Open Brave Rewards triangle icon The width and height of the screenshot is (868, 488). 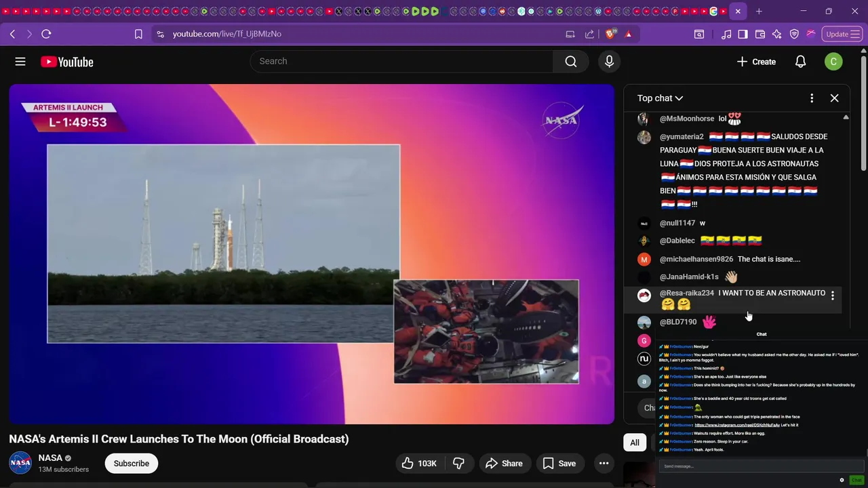629,34
